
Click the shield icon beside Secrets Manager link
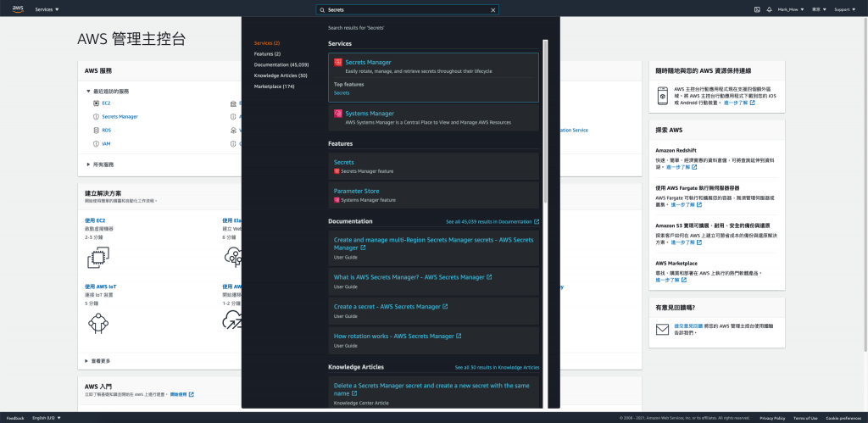click(97, 117)
